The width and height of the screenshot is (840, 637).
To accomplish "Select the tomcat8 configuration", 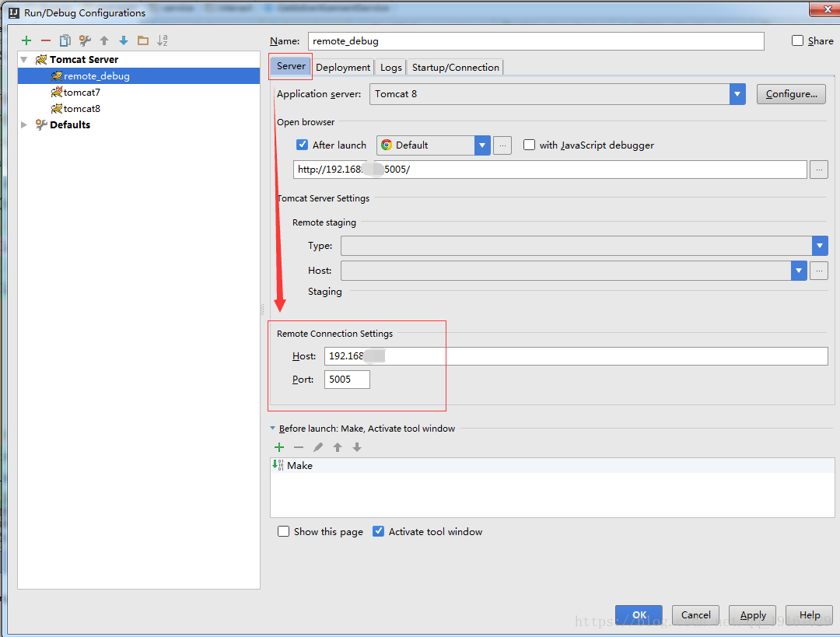I will click(138, 109).
